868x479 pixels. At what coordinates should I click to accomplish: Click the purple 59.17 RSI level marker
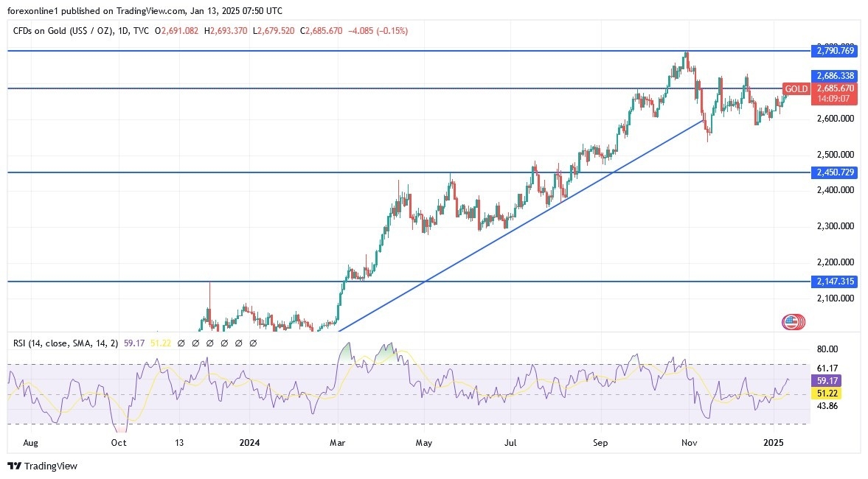[829, 381]
